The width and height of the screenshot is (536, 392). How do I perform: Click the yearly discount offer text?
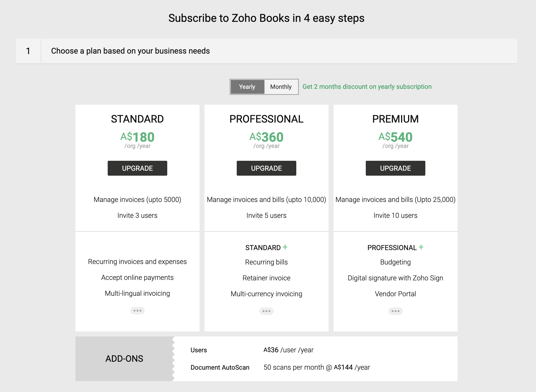(x=367, y=87)
